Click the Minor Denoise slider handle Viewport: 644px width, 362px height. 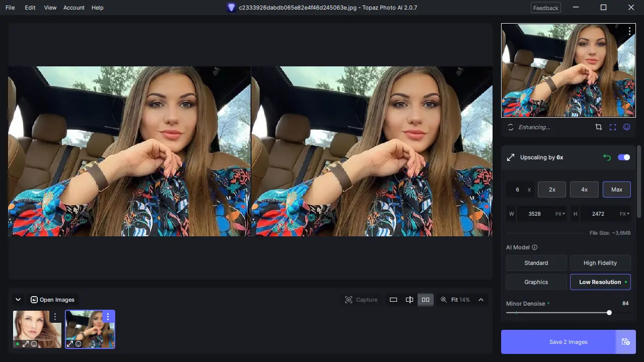click(x=609, y=313)
